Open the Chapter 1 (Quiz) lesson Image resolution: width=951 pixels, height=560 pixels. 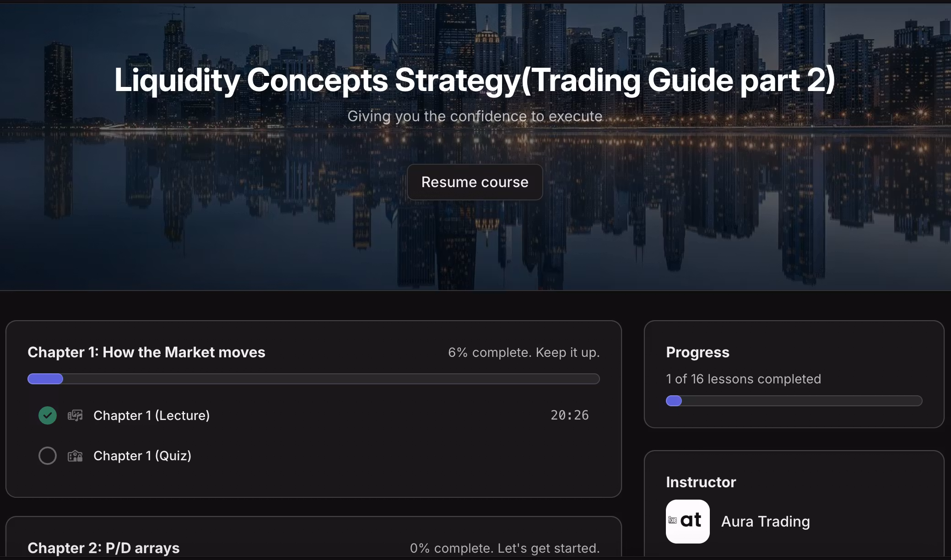pyautogui.click(x=142, y=456)
